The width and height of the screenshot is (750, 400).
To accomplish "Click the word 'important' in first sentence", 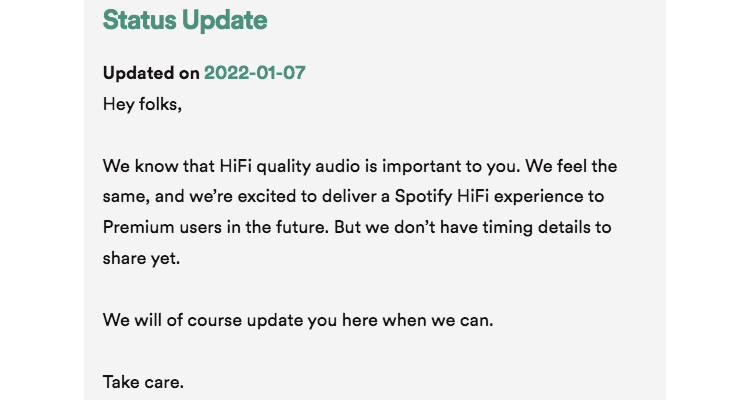I will pos(422,167).
